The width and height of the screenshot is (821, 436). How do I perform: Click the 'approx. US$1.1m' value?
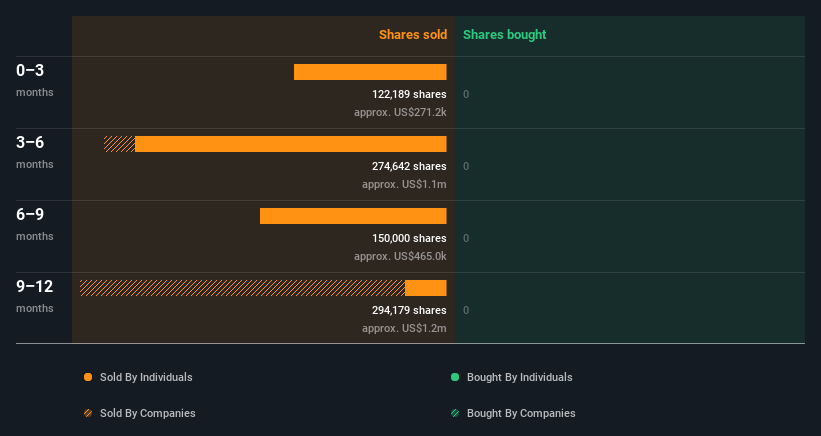[x=404, y=185]
